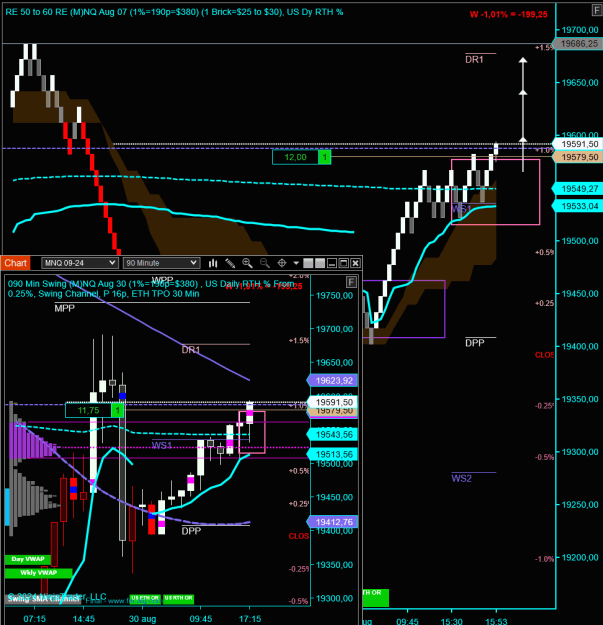Screen dimensions: 603x625
Task: Click the zoom in magnifier icon
Action: [247, 263]
